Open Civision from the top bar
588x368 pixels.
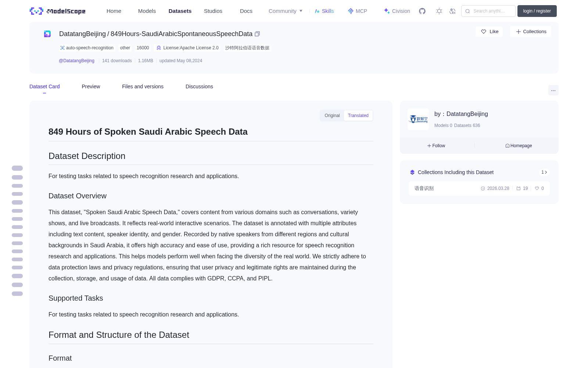click(397, 11)
